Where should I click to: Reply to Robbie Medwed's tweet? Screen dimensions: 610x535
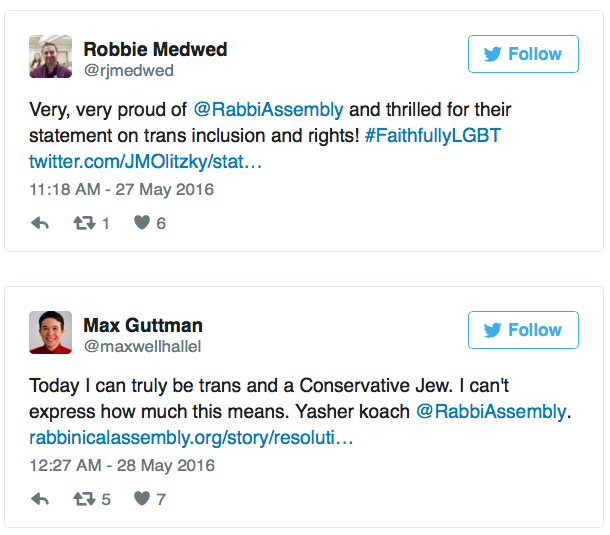(40, 223)
